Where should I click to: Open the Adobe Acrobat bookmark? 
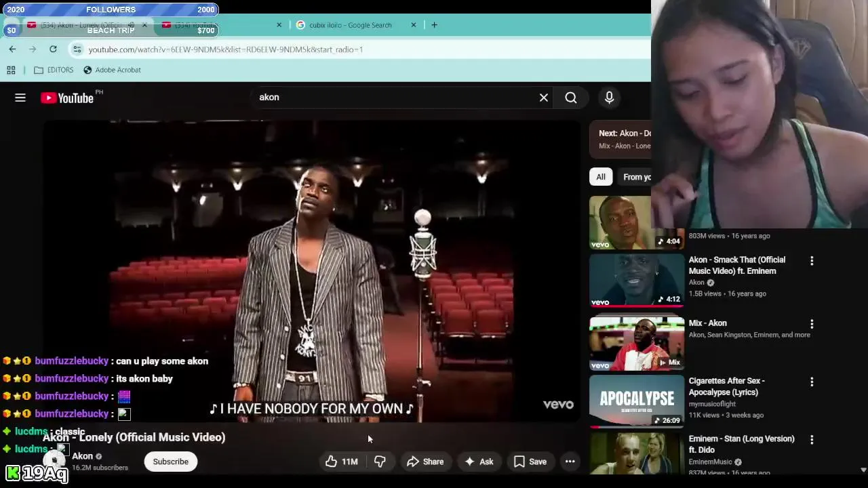(112, 70)
